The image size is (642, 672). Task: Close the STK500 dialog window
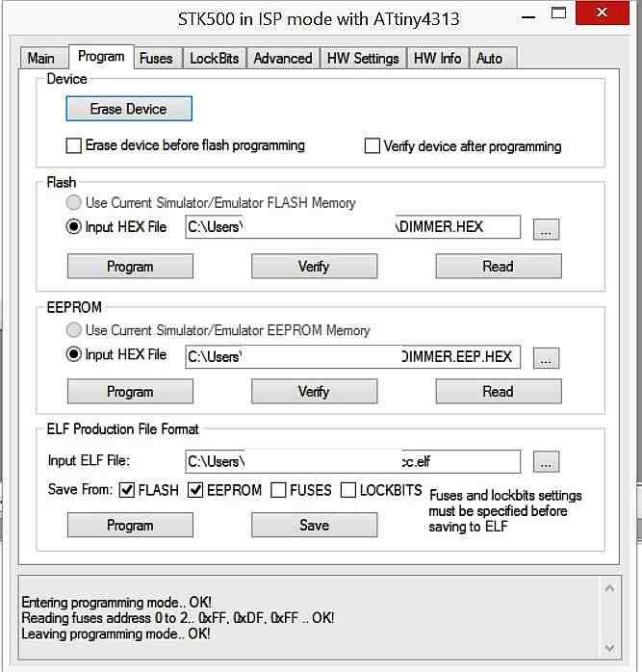[x=603, y=13]
